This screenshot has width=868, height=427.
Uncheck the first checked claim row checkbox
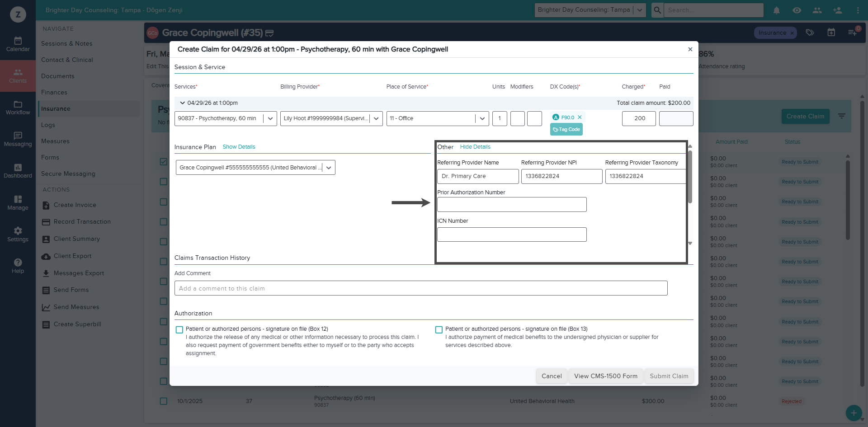pyautogui.click(x=164, y=162)
